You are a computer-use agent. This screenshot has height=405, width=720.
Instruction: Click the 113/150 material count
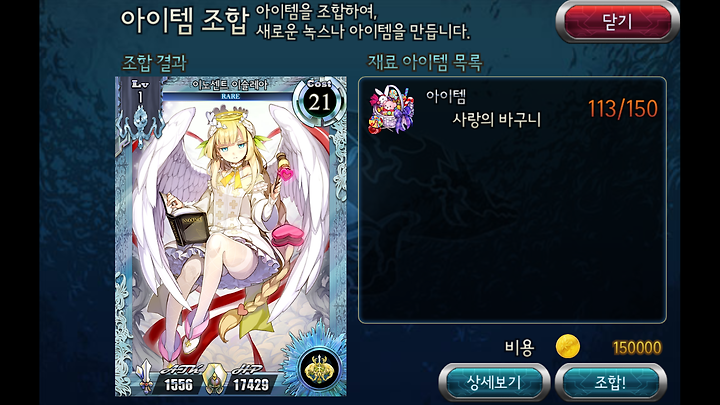(623, 109)
